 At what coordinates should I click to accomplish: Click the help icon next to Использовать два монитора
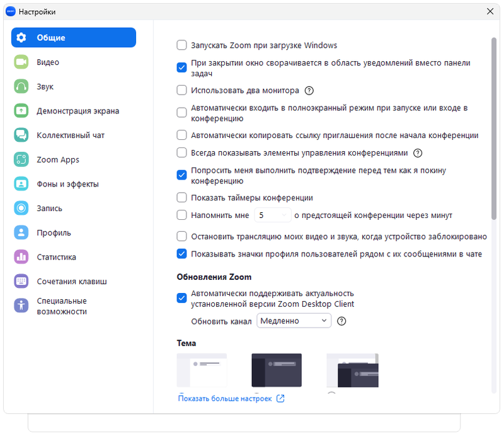point(309,91)
